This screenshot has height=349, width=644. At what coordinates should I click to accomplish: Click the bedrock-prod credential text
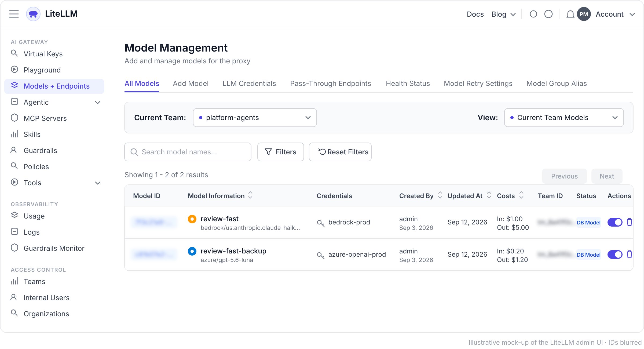[x=349, y=222]
